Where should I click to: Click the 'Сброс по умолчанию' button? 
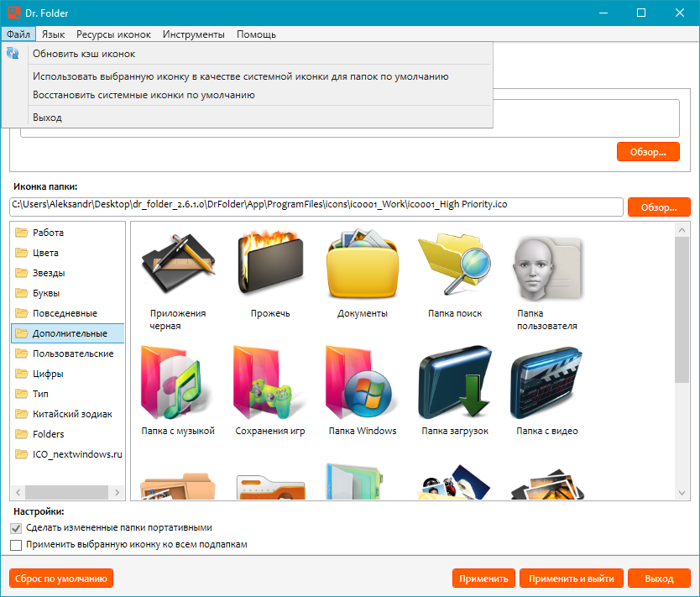tap(61, 579)
